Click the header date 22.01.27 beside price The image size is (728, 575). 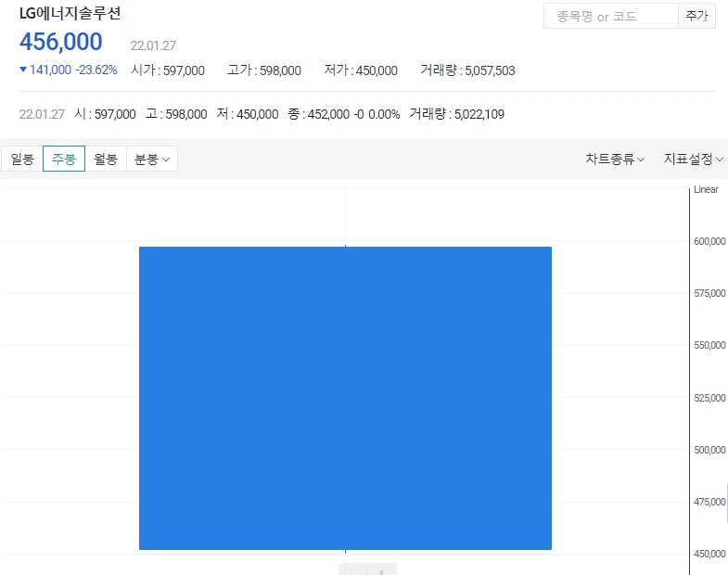153,45
